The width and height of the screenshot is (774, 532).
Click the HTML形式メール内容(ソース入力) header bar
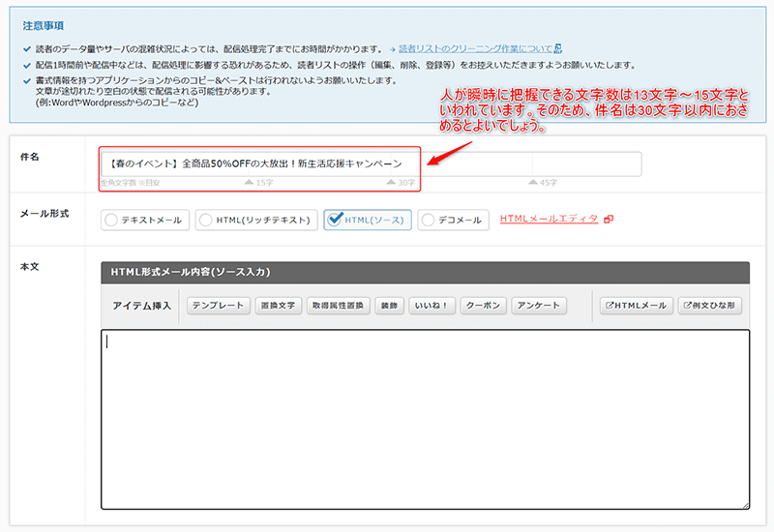tap(425, 273)
